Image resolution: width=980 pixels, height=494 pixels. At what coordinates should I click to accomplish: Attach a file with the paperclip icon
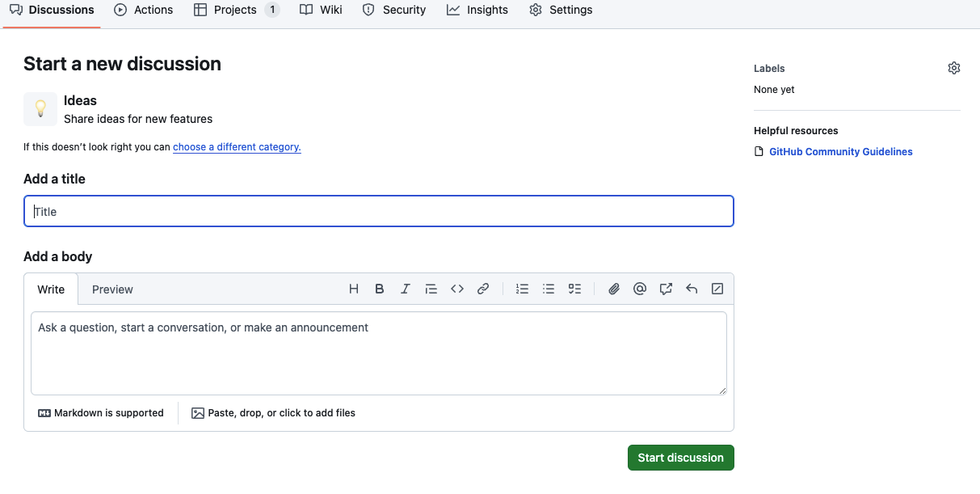[x=614, y=289]
